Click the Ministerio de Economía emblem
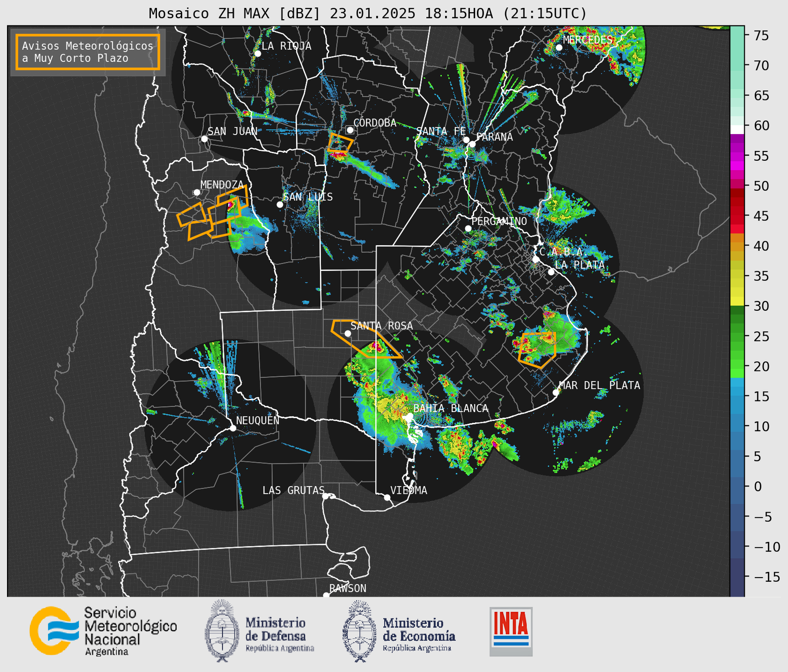 tap(359, 631)
